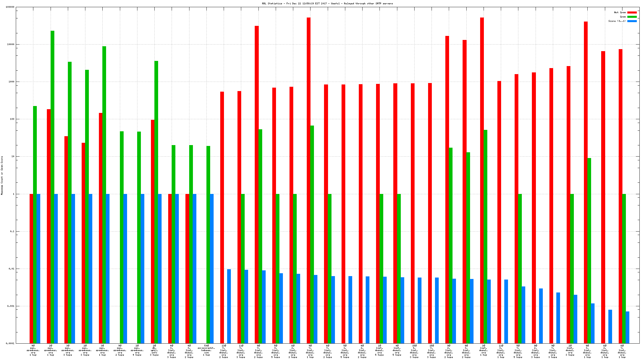Click the green Spam legend swatch

coord(632,17)
